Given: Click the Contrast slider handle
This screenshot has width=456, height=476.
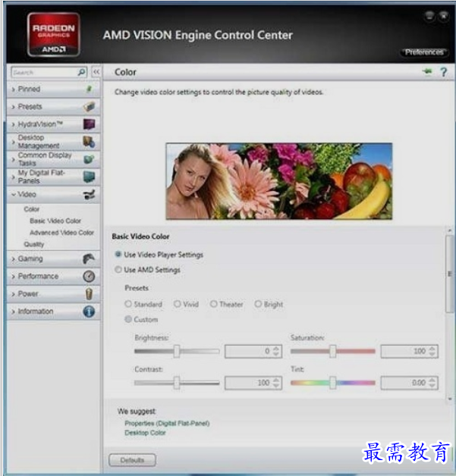Looking at the screenshot, I should [177, 383].
